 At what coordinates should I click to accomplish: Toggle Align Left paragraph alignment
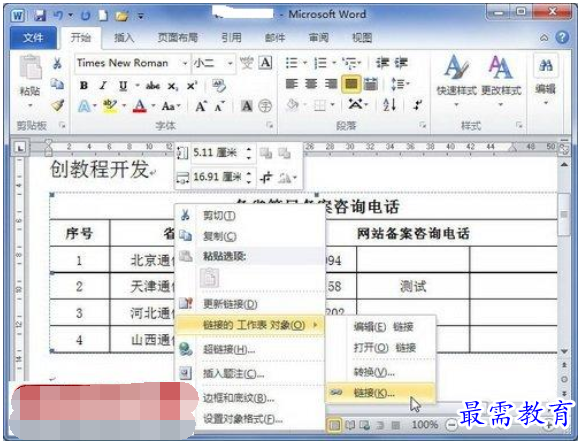292,84
